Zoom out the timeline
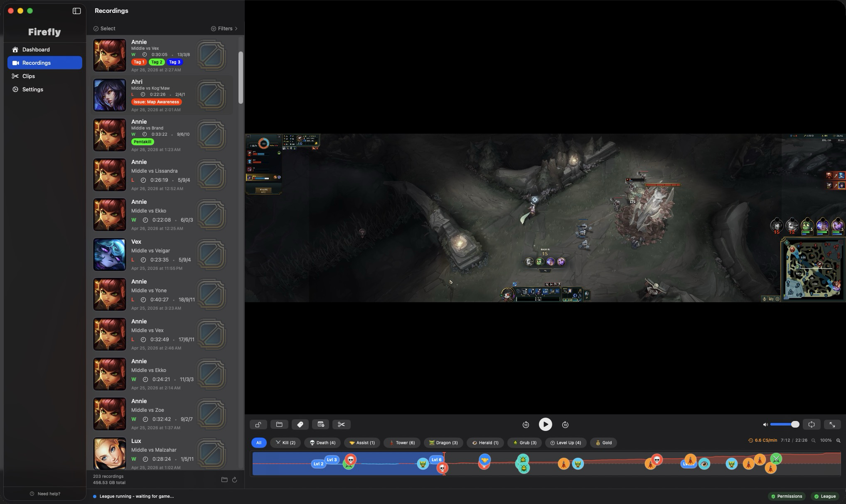846x504 pixels. coord(814,440)
